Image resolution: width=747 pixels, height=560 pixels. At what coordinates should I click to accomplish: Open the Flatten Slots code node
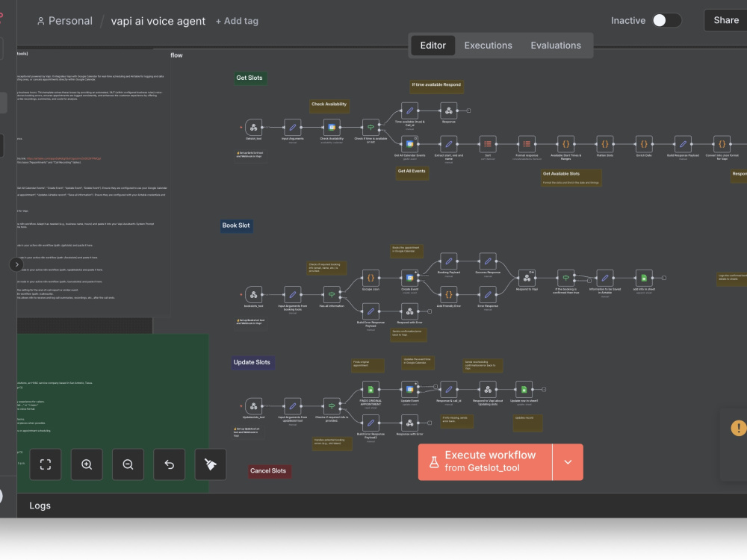coord(605,144)
